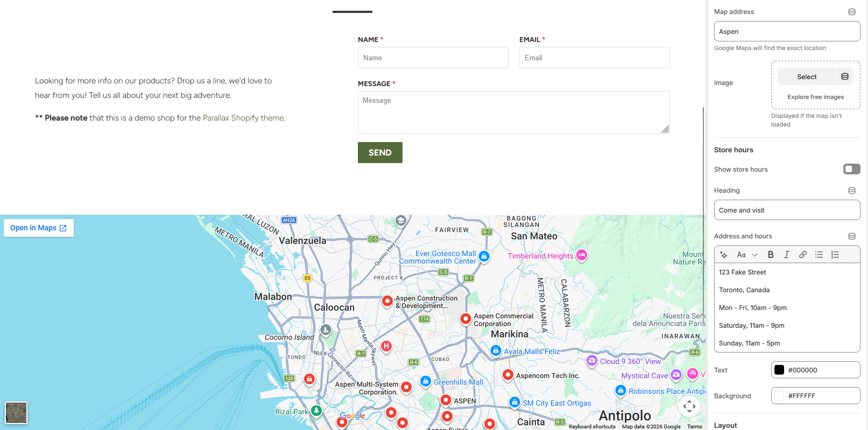Click SM City East Ortigas pin
This screenshot has height=430, width=868.
tap(514, 402)
